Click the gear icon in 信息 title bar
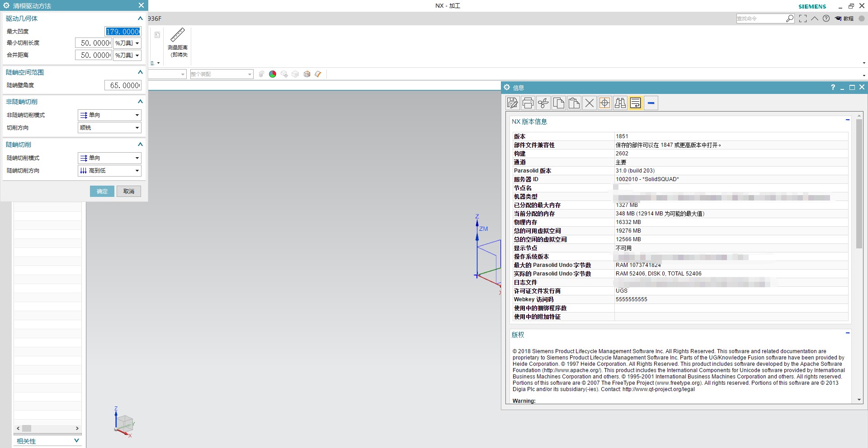Image resolution: width=868 pixels, height=448 pixels. pyautogui.click(x=507, y=88)
